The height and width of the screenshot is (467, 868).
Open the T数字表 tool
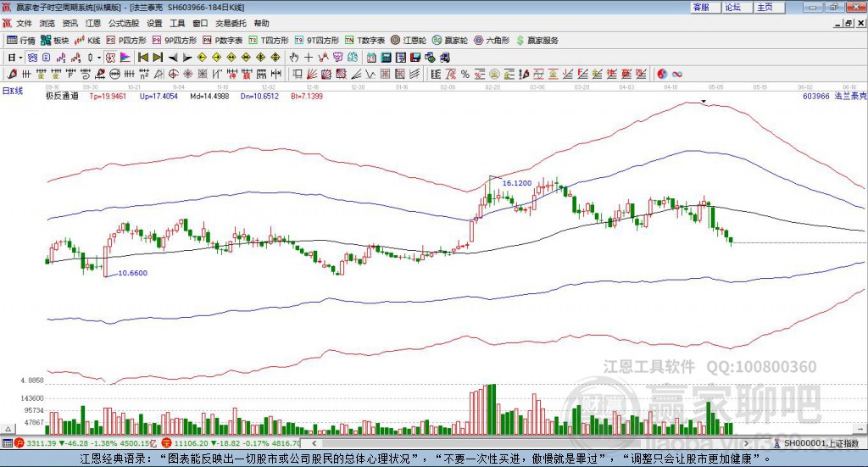[364, 41]
